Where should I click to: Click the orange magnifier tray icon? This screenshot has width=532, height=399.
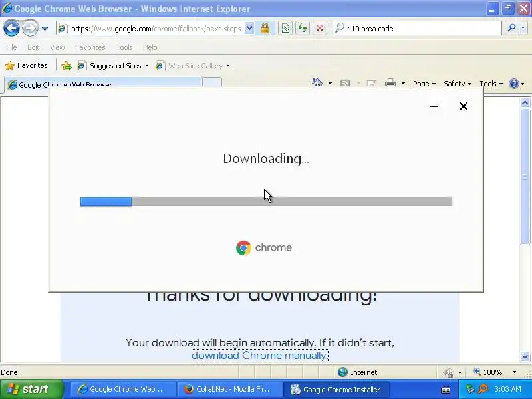tap(483, 389)
